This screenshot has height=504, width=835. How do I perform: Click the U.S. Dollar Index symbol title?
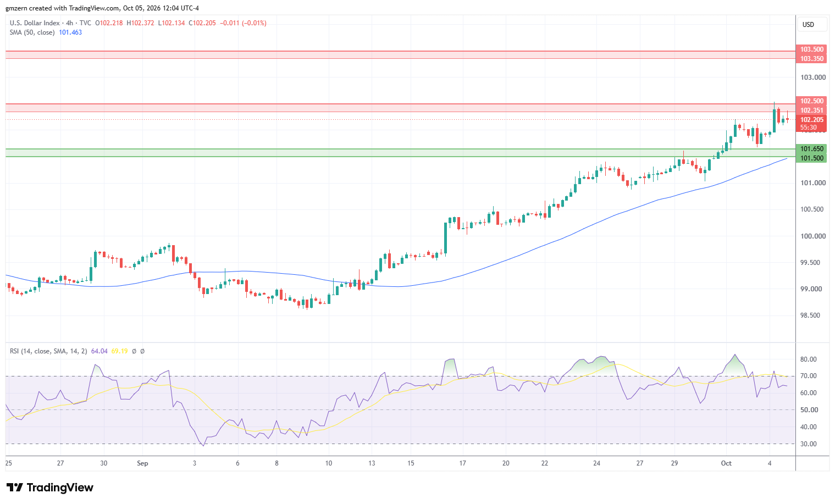point(35,23)
